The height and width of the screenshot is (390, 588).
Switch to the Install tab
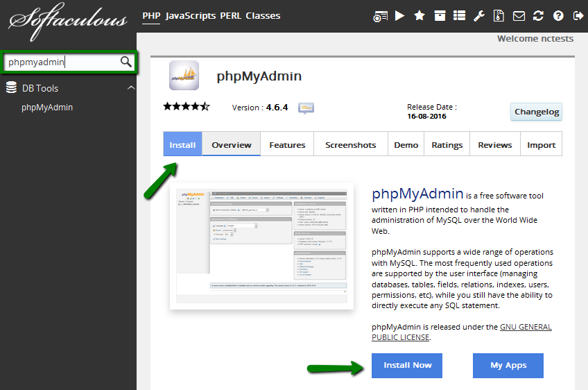[182, 144]
